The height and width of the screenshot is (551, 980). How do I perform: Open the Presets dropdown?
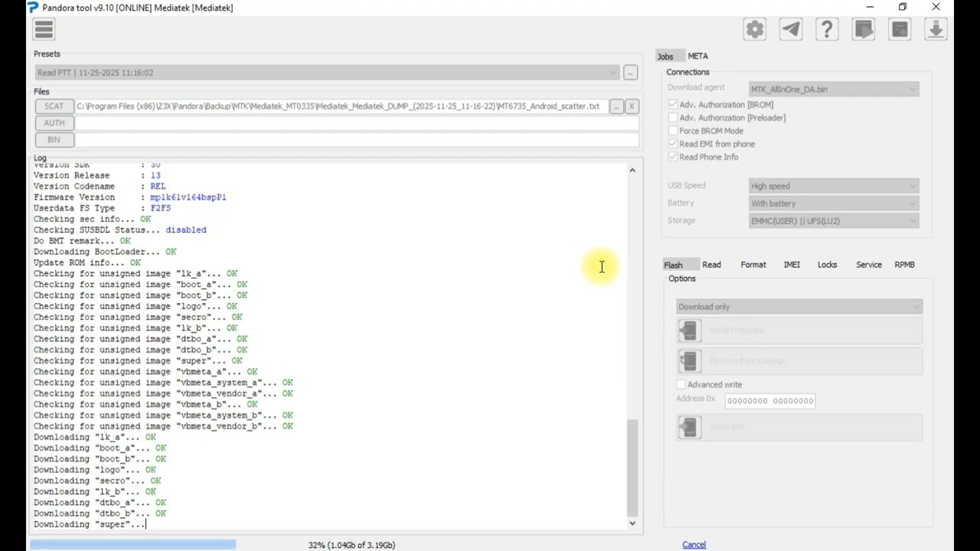tap(326, 73)
